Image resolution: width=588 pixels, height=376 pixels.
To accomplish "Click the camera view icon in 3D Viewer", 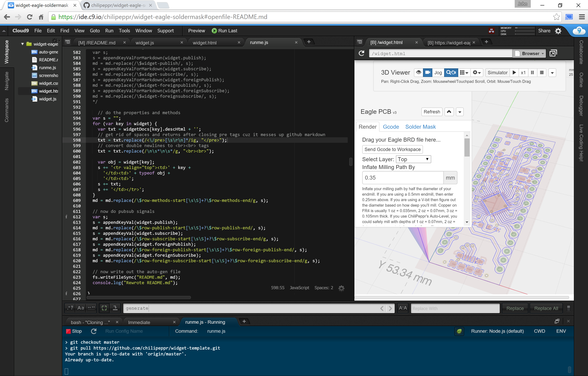I will 427,72.
